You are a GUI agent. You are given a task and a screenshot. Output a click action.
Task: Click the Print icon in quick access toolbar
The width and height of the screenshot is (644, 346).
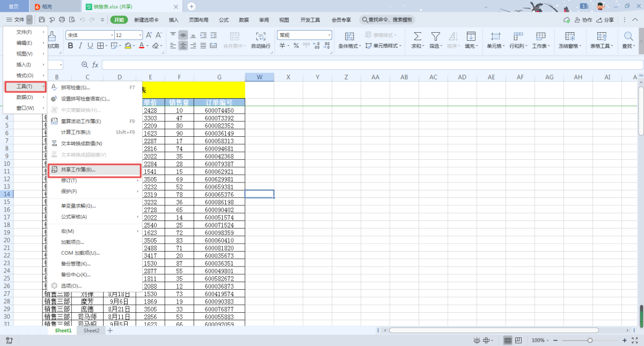pyautogui.click(x=62, y=20)
